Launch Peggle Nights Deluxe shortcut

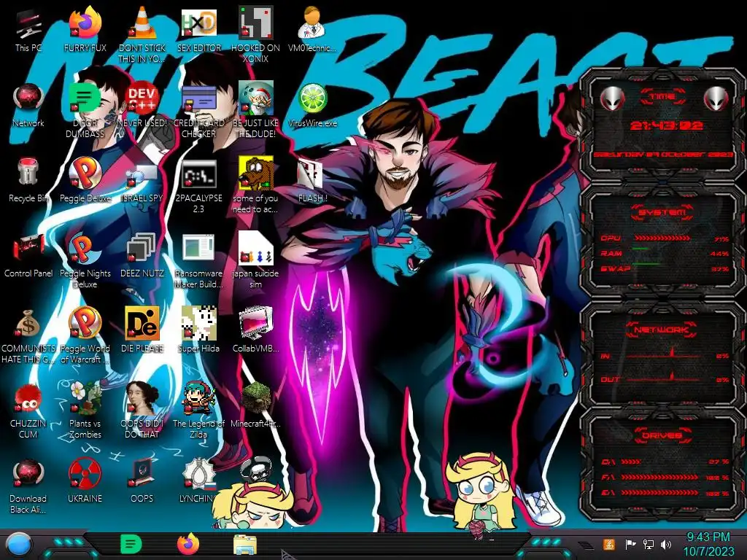[x=85, y=261]
